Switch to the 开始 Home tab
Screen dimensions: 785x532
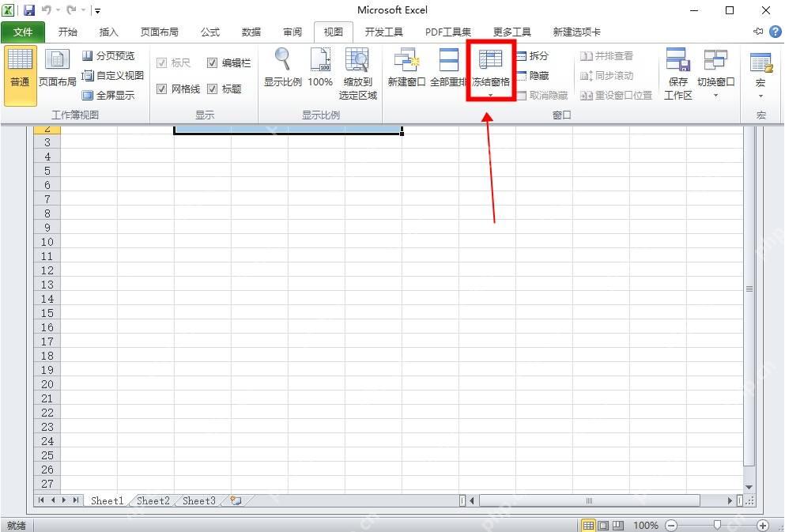tap(67, 32)
